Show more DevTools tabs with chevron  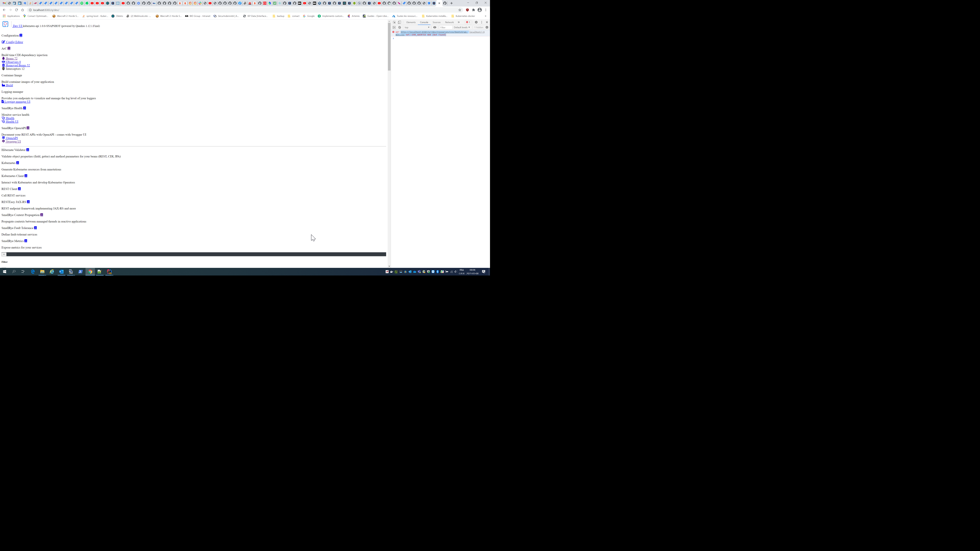click(x=458, y=22)
